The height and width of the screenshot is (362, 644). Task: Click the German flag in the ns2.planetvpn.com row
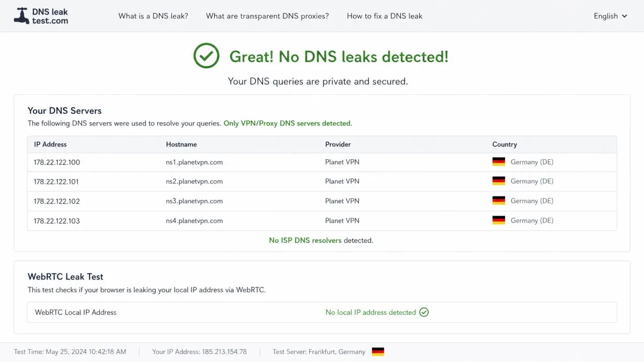[x=499, y=181]
